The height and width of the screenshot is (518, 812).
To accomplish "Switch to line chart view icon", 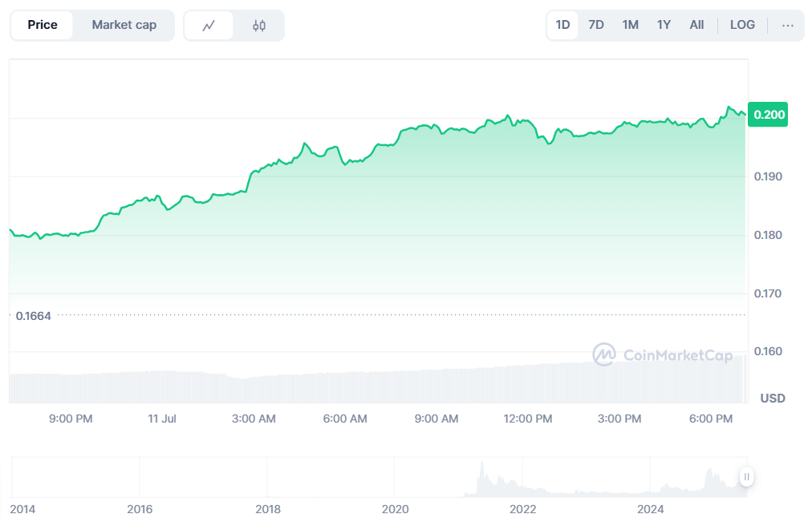I will pos(209,26).
